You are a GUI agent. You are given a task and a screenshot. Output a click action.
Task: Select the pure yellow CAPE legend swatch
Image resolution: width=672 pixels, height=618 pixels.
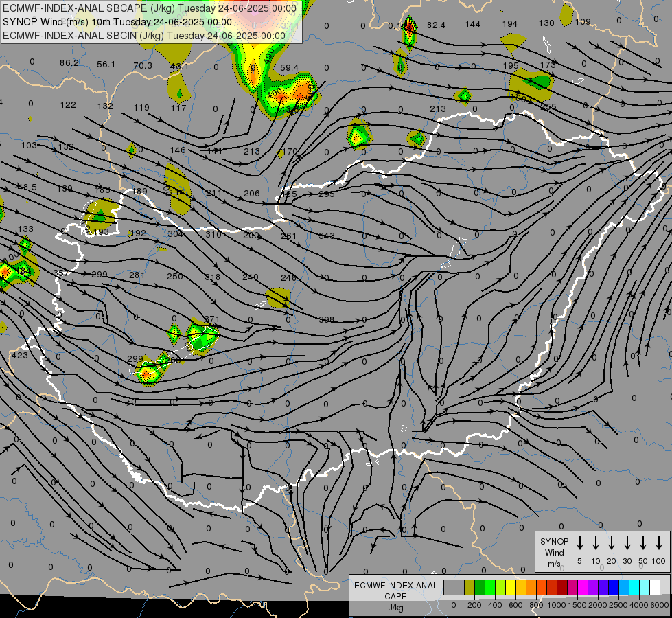tap(511, 587)
